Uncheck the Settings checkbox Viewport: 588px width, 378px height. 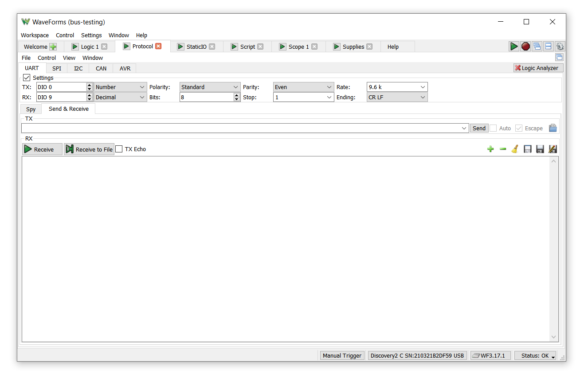pyautogui.click(x=27, y=78)
